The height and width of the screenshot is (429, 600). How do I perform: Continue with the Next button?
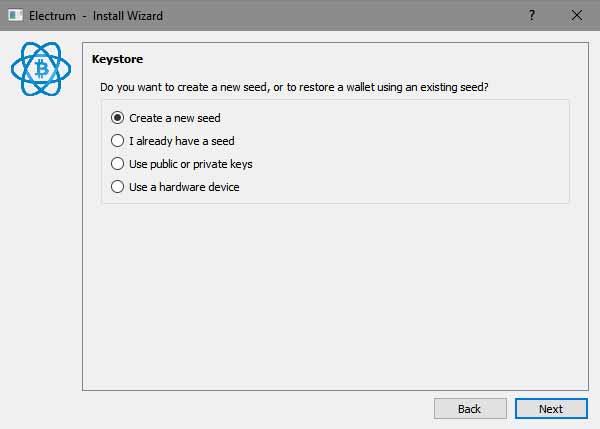click(x=551, y=409)
